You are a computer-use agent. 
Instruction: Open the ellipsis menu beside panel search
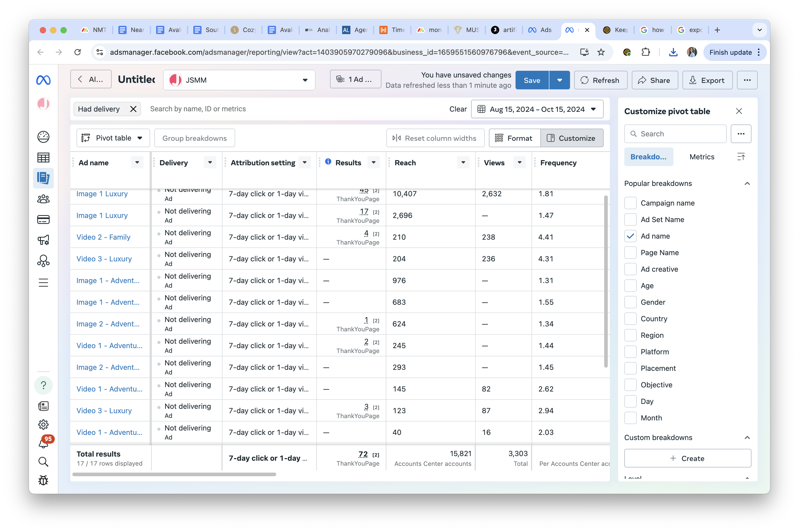click(741, 134)
